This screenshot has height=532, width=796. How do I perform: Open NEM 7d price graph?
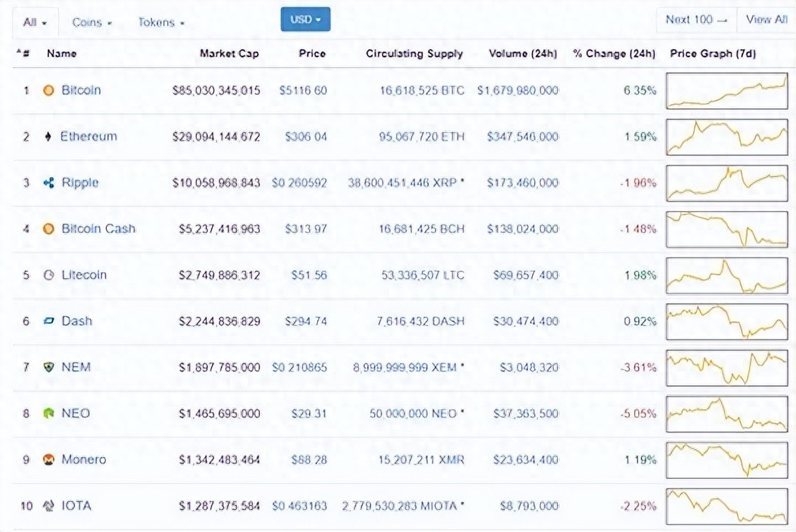pyautogui.click(x=727, y=367)
